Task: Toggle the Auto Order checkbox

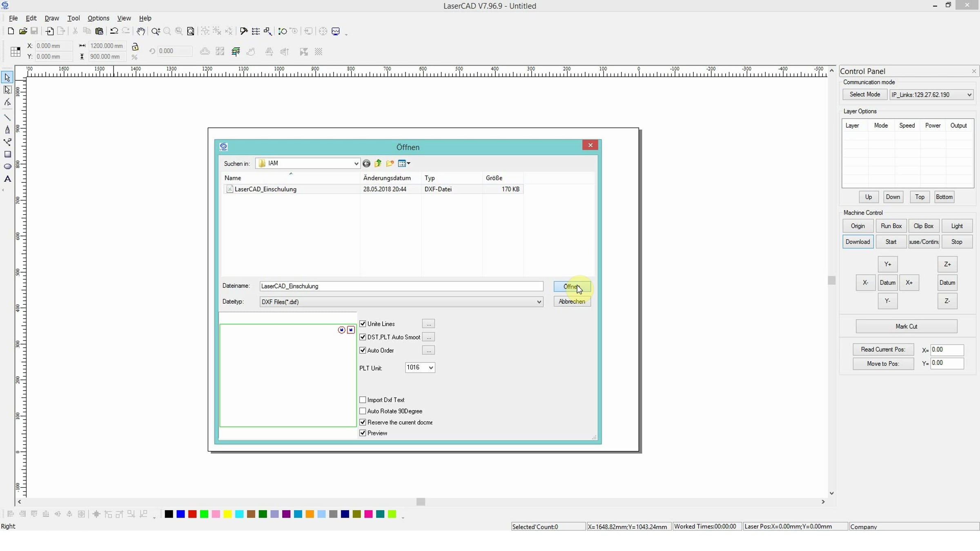Action: pos(363,350)
